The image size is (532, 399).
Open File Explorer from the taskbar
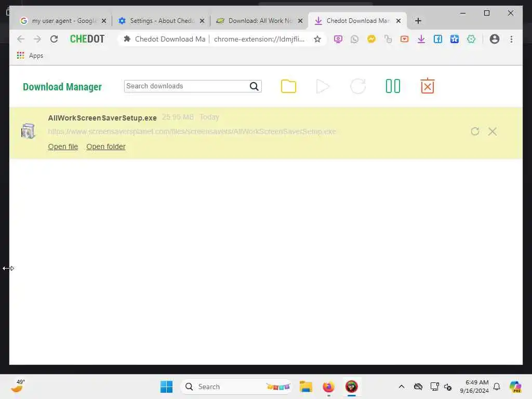point(305,387)
